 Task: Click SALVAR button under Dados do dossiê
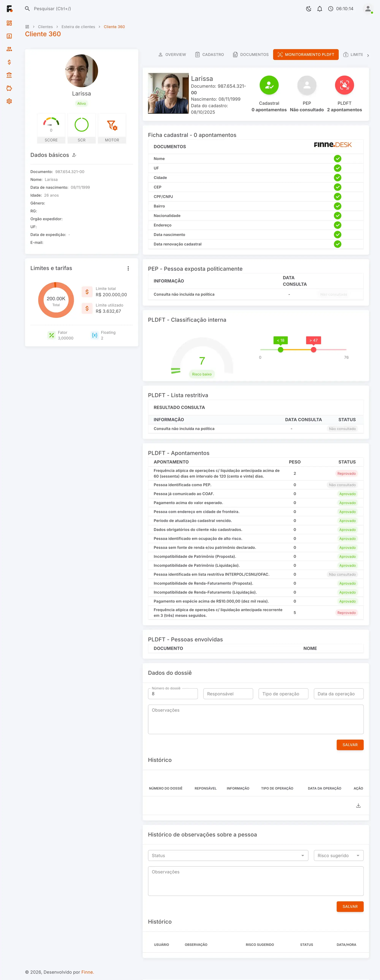(x=350, y=745)
